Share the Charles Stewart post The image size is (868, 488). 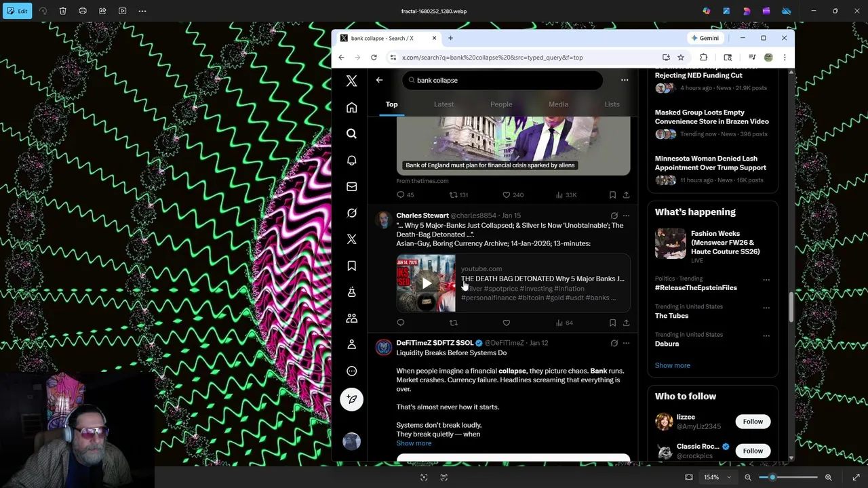[x=626, y=323]
